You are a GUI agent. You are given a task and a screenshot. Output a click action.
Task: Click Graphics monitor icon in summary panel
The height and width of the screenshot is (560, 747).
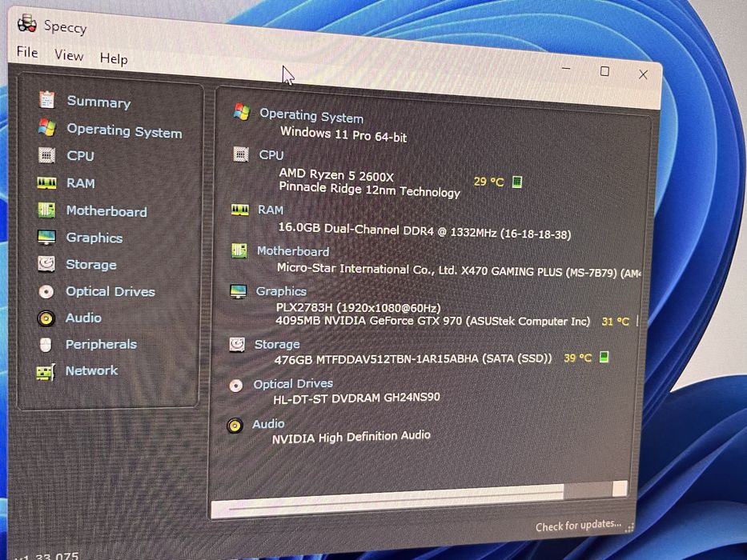pyautogui.click(x=239, y=290)
